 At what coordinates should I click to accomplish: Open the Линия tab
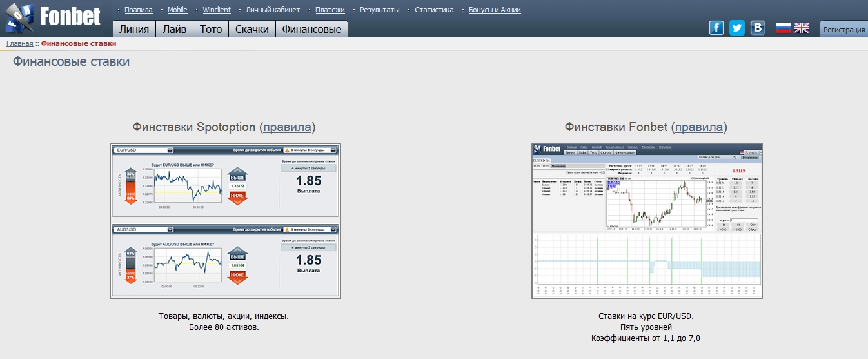coord(134,29)
